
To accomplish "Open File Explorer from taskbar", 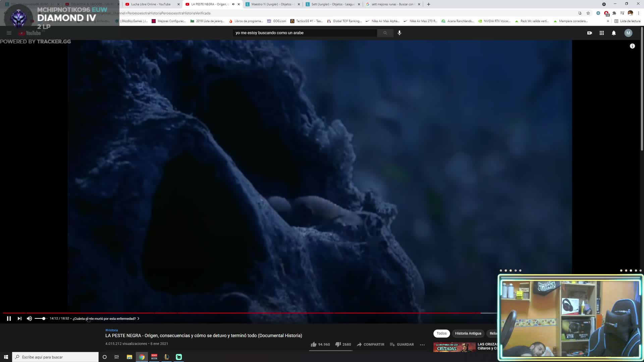I will tap(129, 357).
